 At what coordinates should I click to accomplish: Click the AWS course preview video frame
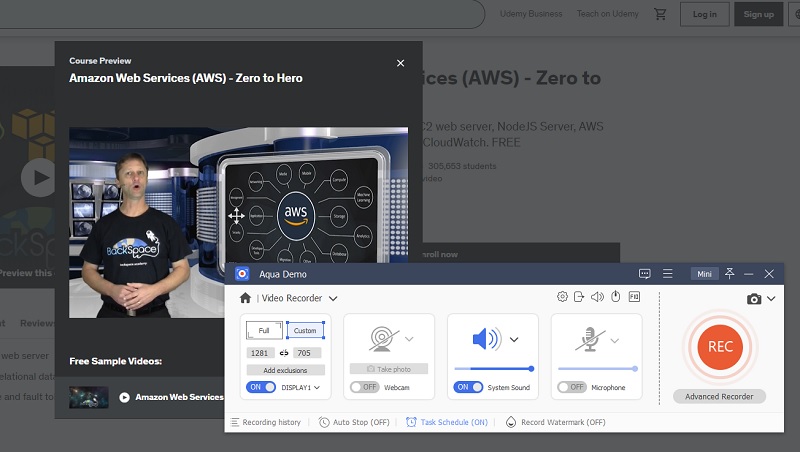[238, 223]
